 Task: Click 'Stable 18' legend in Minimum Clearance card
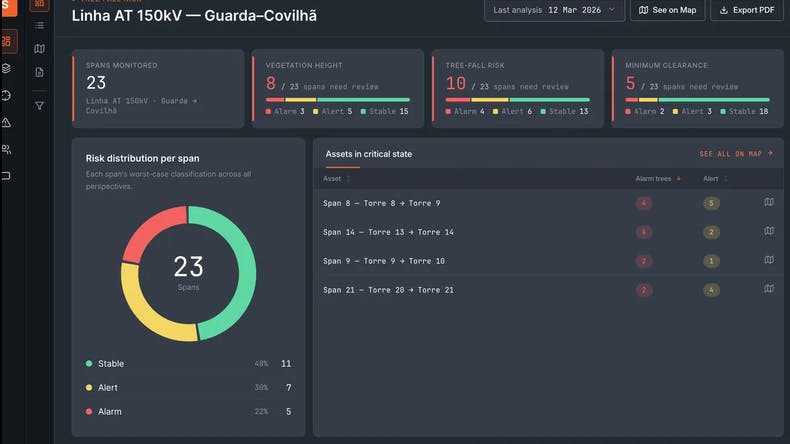click(x=744, y=111)
